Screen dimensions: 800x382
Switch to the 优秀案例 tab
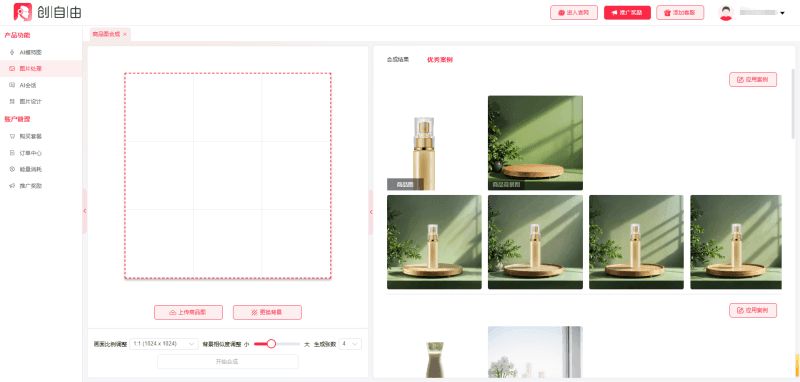pos(440,60)
